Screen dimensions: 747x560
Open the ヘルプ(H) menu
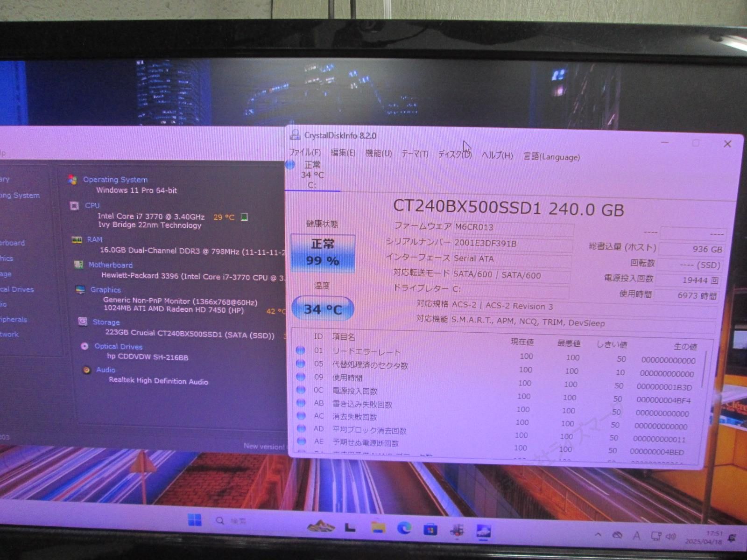tap(497, 155)
